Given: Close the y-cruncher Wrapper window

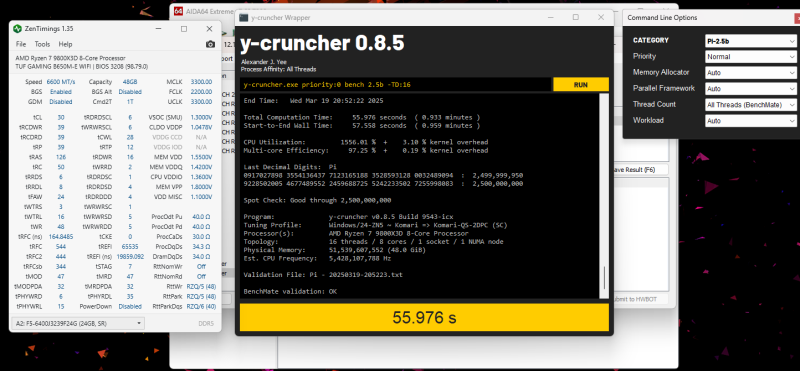Looking at the screenshot, I should [x=601, y=17].
